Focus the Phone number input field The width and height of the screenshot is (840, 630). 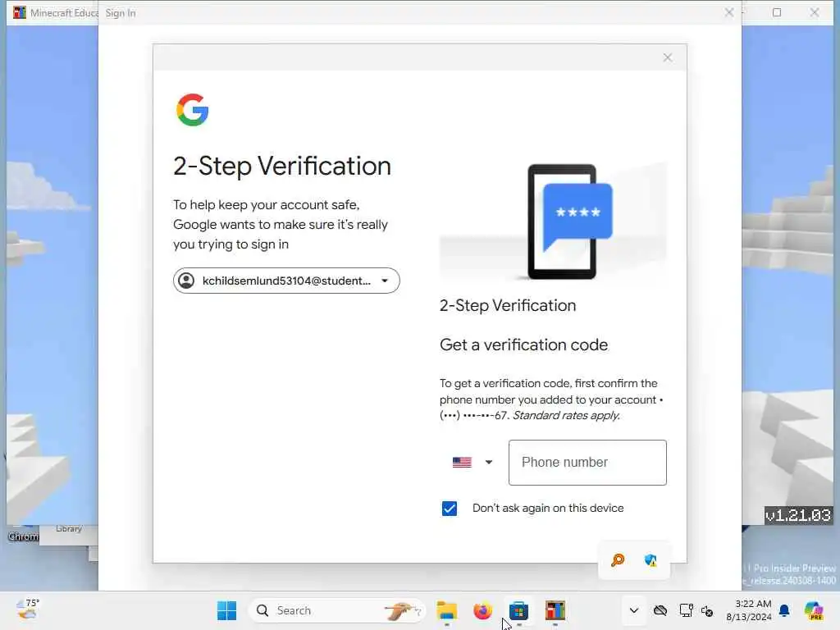tap(587, 463)
